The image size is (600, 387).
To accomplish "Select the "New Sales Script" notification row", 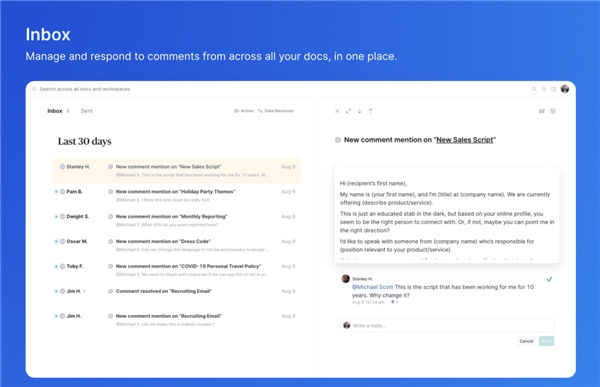I will point(177,171).
